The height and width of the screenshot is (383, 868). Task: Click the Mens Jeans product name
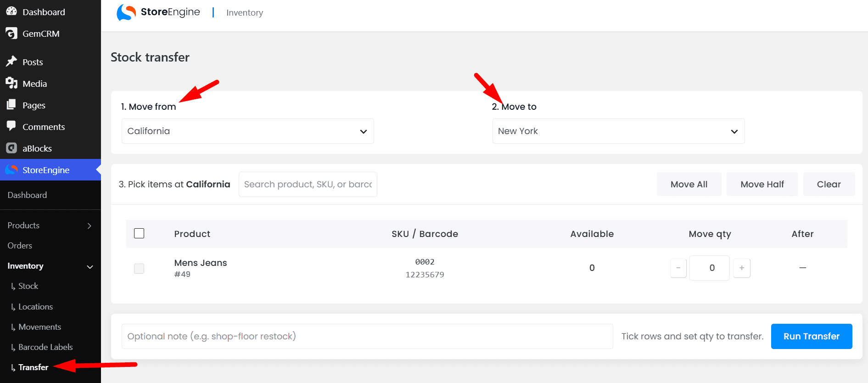pyautogui.click(x=201, y=263)
